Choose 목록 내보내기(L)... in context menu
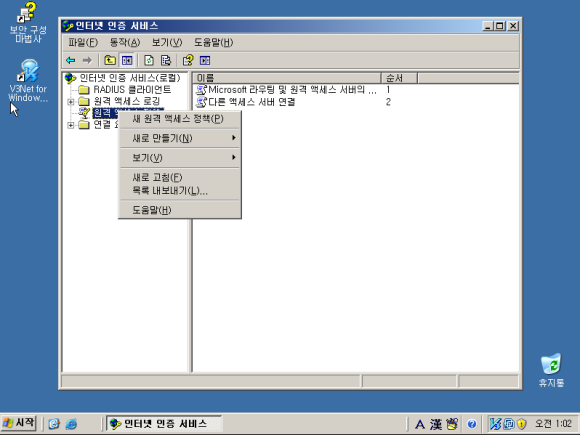580x435 pixels. pyautogui.click(x=180, y=191)
